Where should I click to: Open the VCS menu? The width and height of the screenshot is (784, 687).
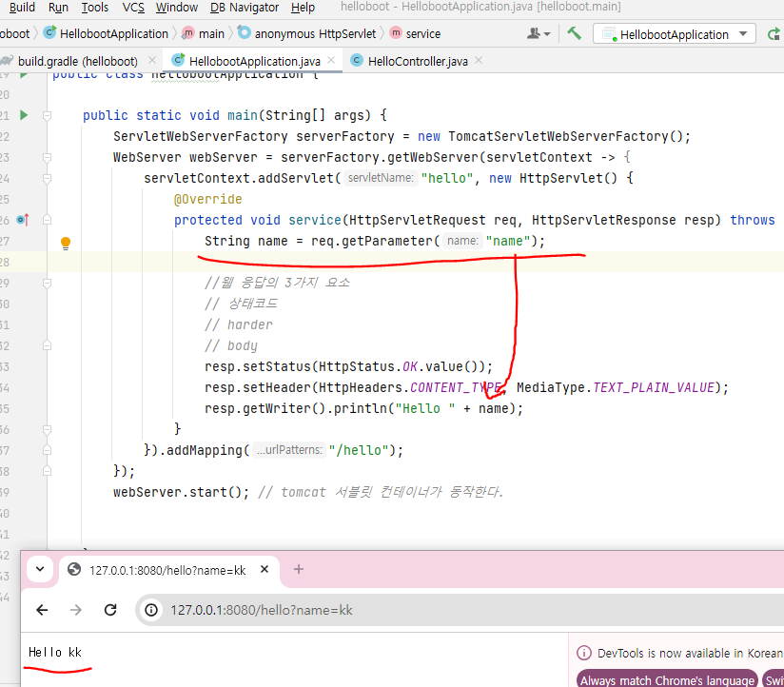coord(133,7)
